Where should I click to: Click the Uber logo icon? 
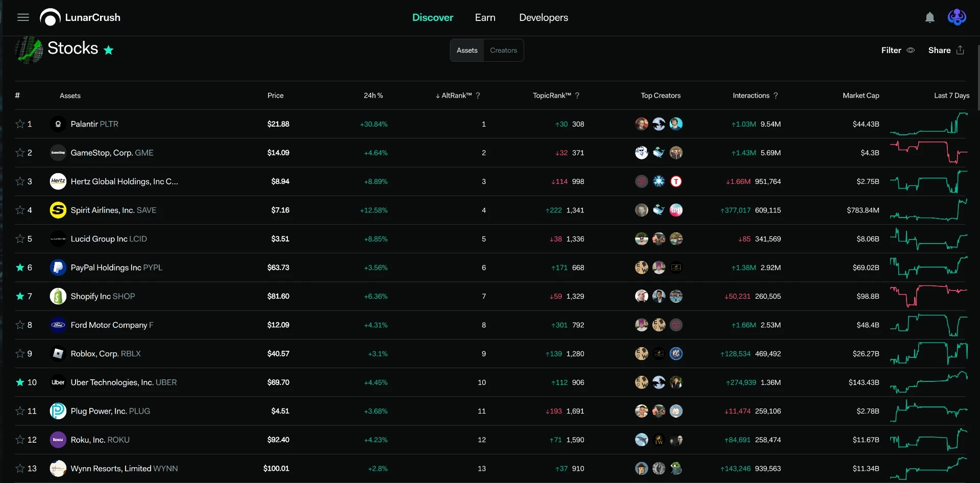pos(58,382)
